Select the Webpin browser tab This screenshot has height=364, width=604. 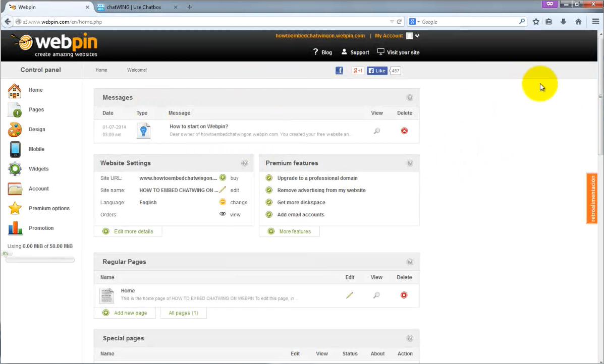click(x=49, y=7)
